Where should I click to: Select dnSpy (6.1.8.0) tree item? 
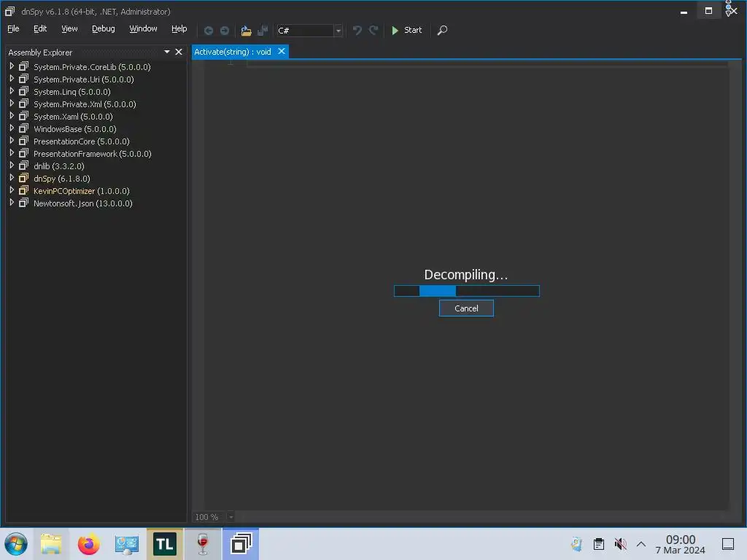click(62, 179)
